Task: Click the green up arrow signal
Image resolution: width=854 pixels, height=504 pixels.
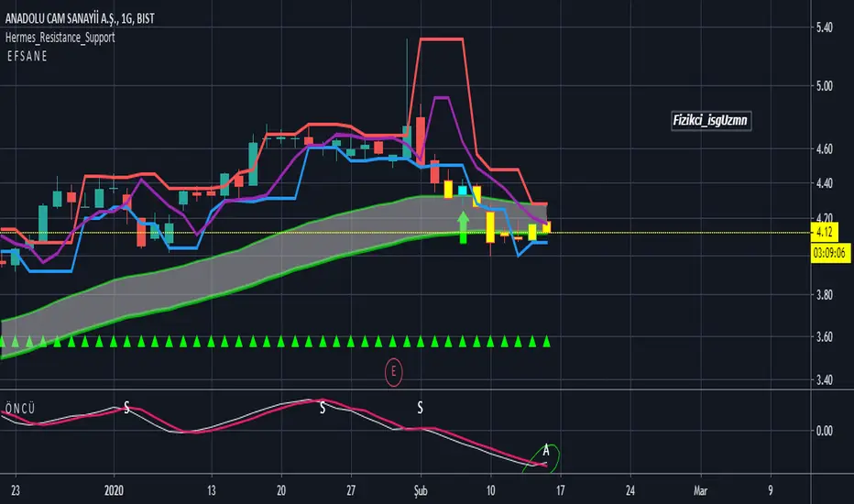Action: tap(463, 227)
